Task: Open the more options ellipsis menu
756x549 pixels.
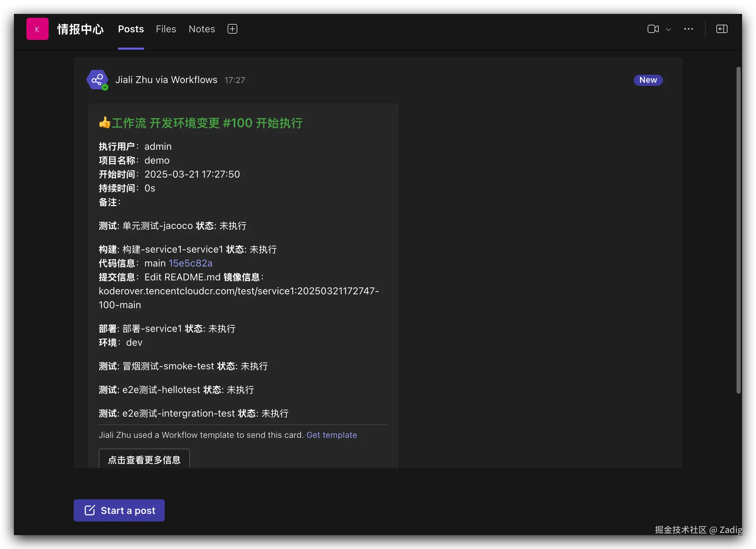Action: [688, 29]
